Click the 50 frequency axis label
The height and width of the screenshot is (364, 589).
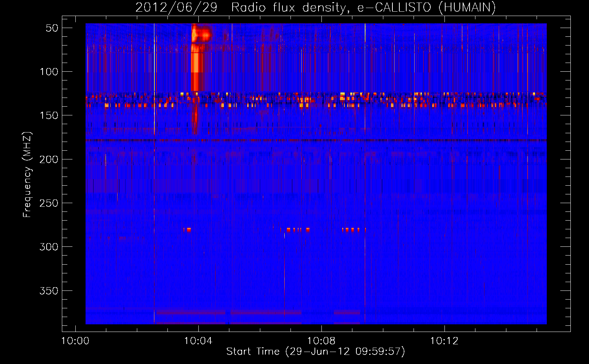pyautogui.click(x=52, y=28)
